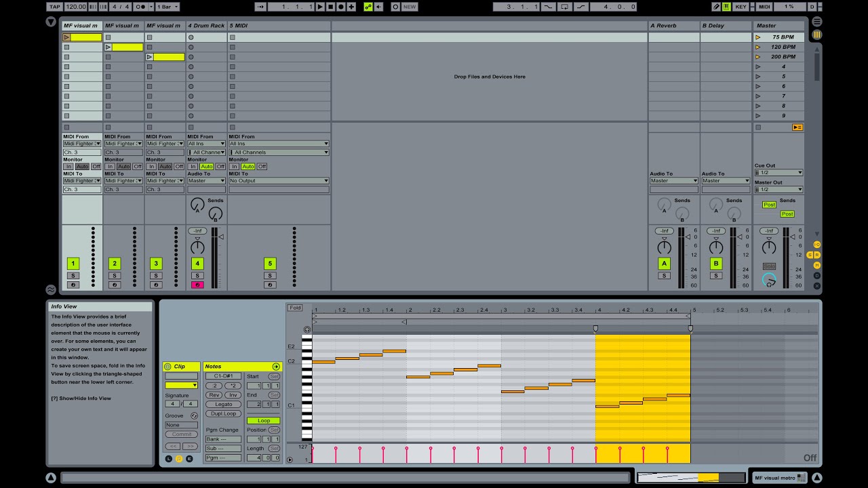Click the Dupl.Loop button
The height and width of the screenshot is (488, 868).
coord(223,413)
